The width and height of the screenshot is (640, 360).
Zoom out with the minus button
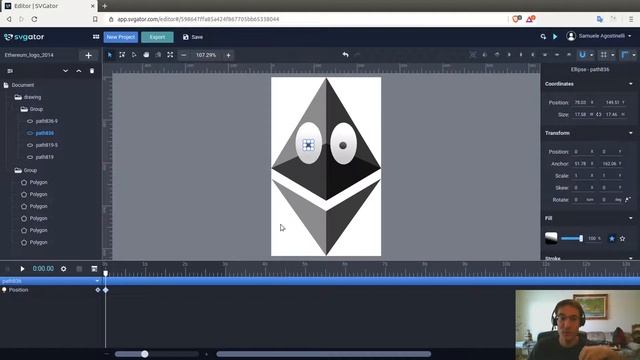[x=184, y=55]
